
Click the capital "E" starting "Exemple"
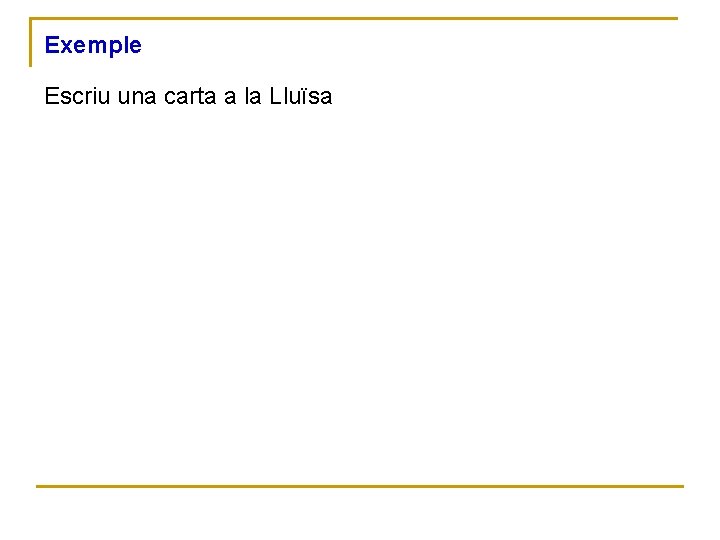click(52, 45)
